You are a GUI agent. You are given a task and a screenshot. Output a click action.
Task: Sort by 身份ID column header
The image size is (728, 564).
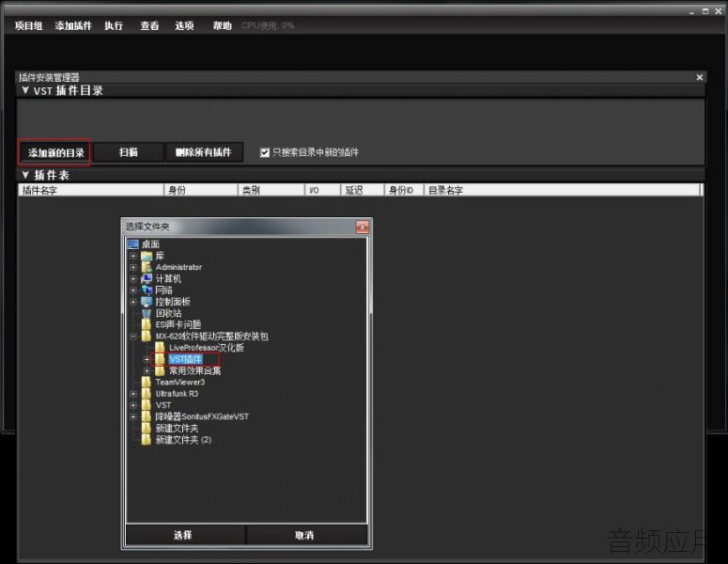[404, 190]
